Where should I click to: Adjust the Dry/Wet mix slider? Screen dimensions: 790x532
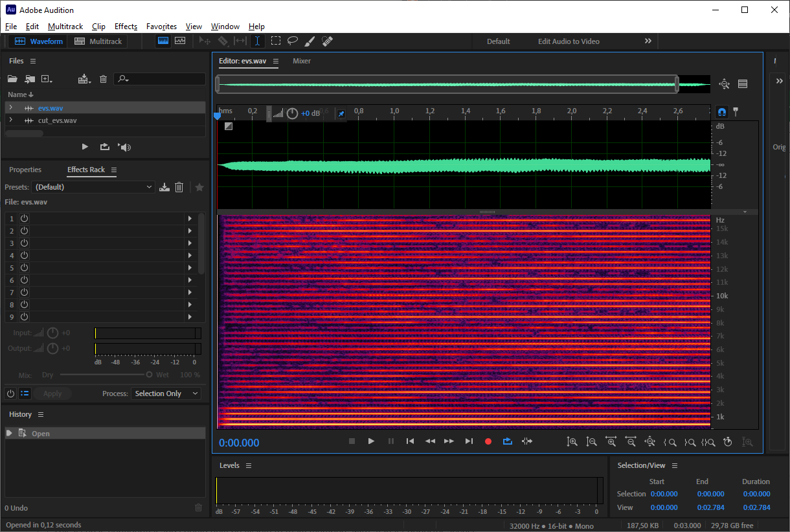[x=149, y=375]
